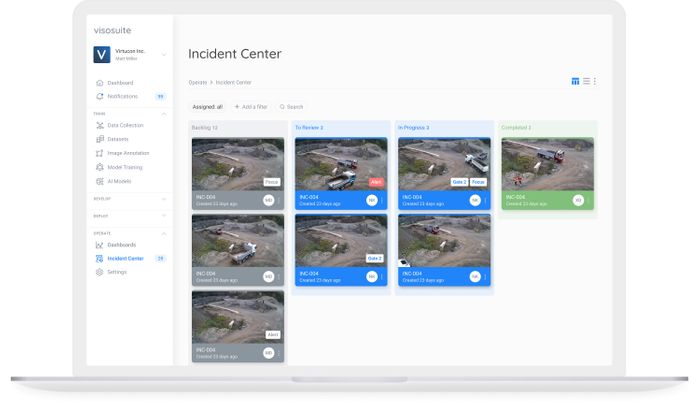Click the Add a filter button
This screenshot has width=700, height=405.
pyautogui.click(x=250, y=106)
